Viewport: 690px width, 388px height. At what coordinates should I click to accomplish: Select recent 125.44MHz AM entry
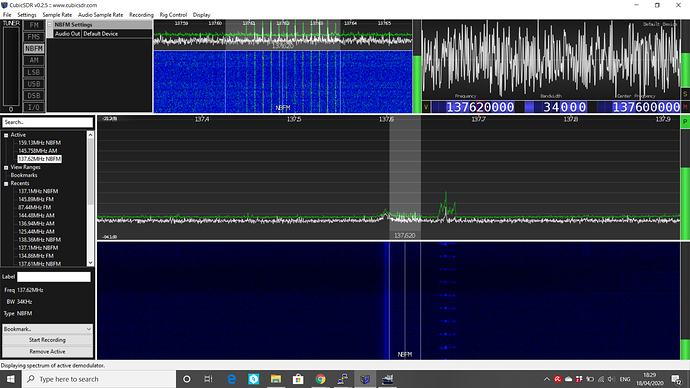tap(37, 231)
